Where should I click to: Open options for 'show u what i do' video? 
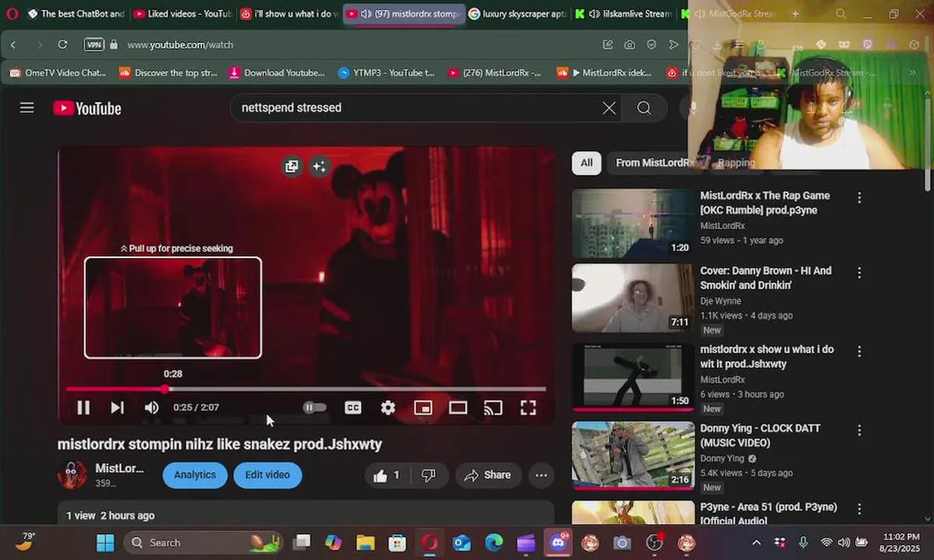click(859, 352)
